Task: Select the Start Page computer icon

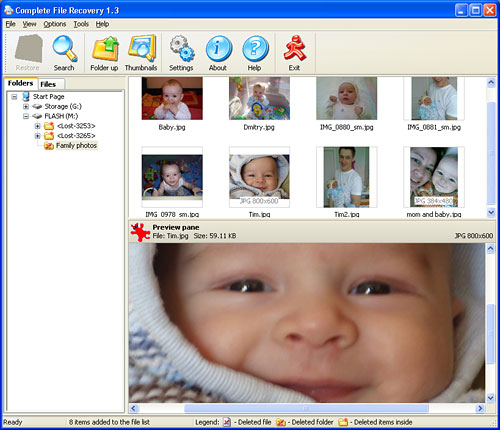Action: pyautogui.click(x=26, y=97)
